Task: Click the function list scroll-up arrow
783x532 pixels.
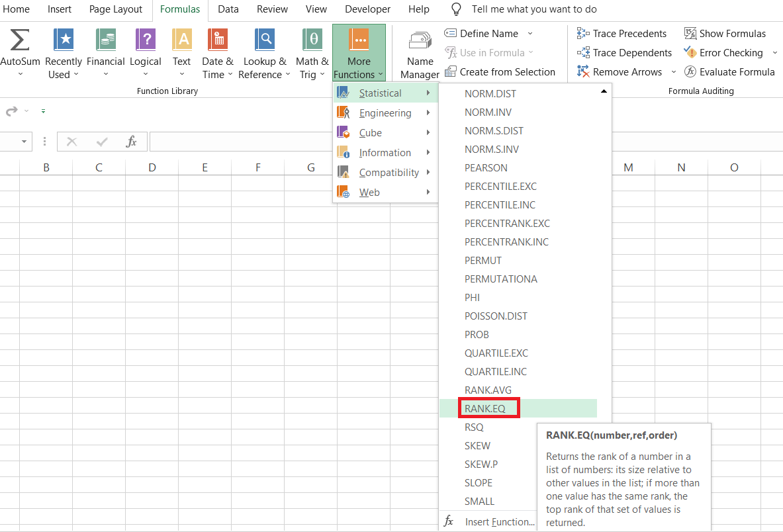Action: click(603, 91)
